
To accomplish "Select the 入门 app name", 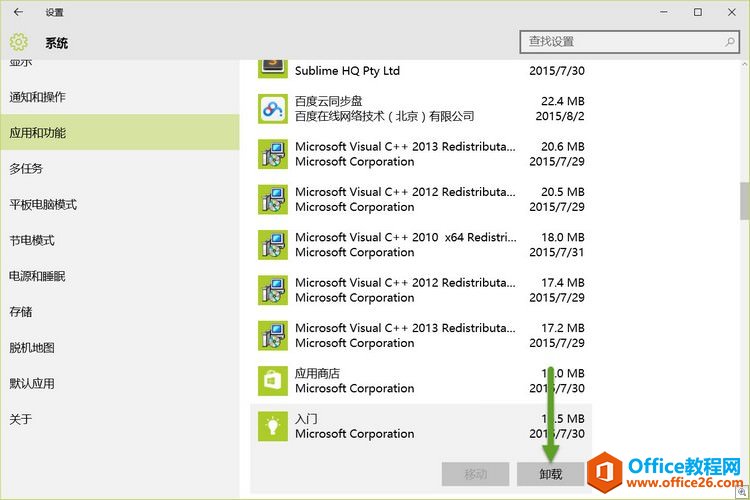I will 306,419.
